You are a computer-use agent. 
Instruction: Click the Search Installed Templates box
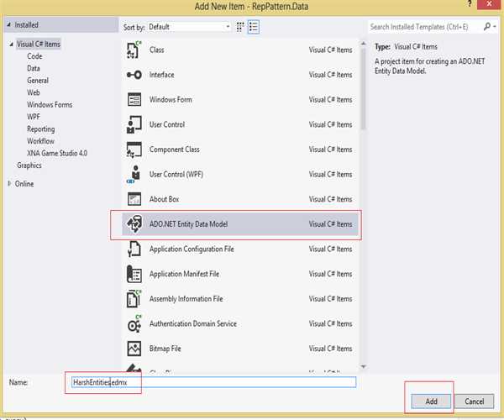(x=425, y=27)
